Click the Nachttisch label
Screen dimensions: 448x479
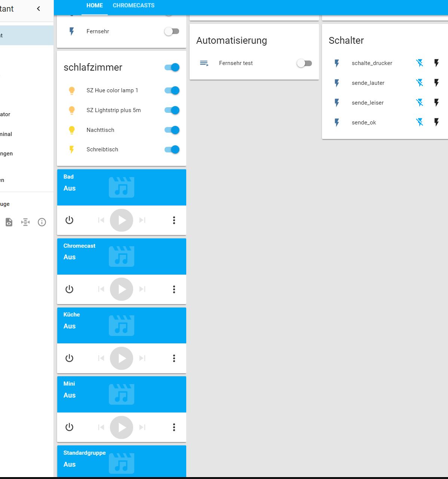[x=100, y=130]
